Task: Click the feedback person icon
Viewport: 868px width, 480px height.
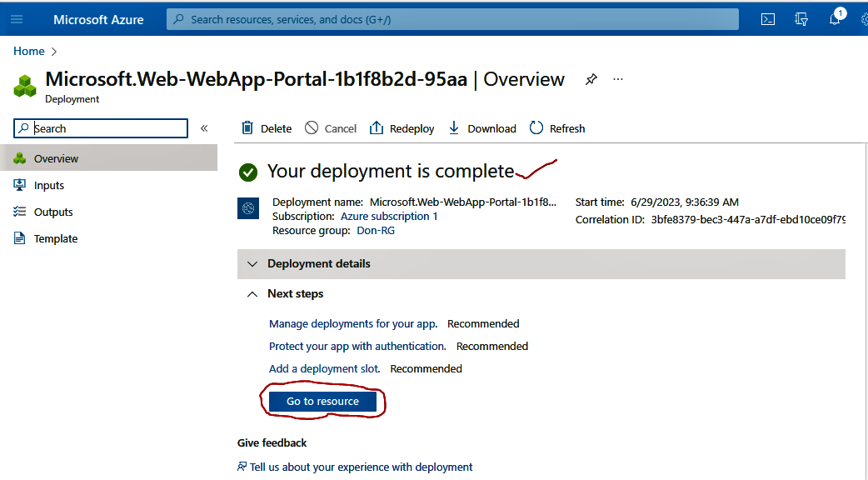Action: (x=242, y=467)
